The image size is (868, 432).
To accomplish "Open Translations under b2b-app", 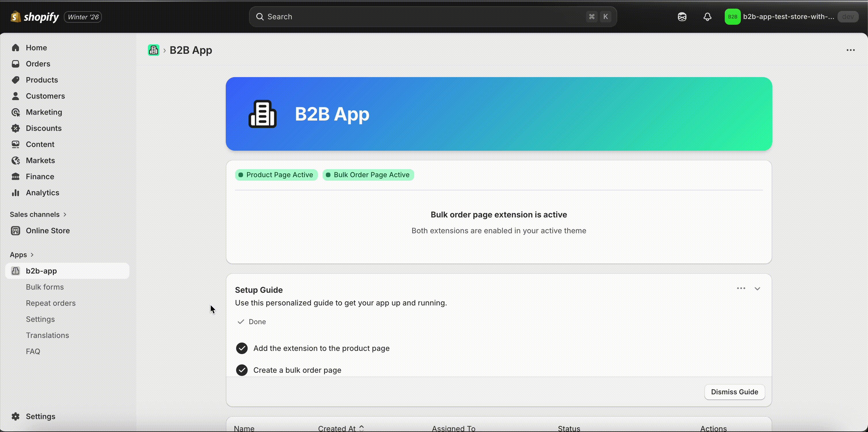I will pyautogui.click(x=47, y=335).
